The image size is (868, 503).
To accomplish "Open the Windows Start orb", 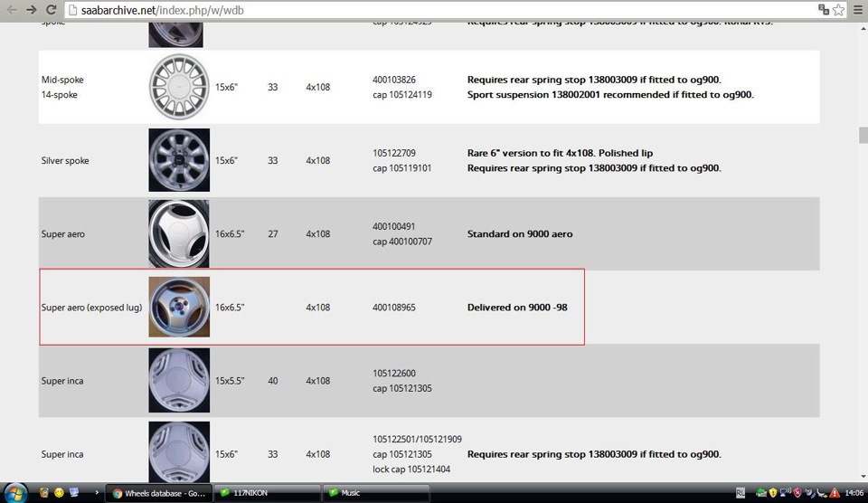I will 15,492.
